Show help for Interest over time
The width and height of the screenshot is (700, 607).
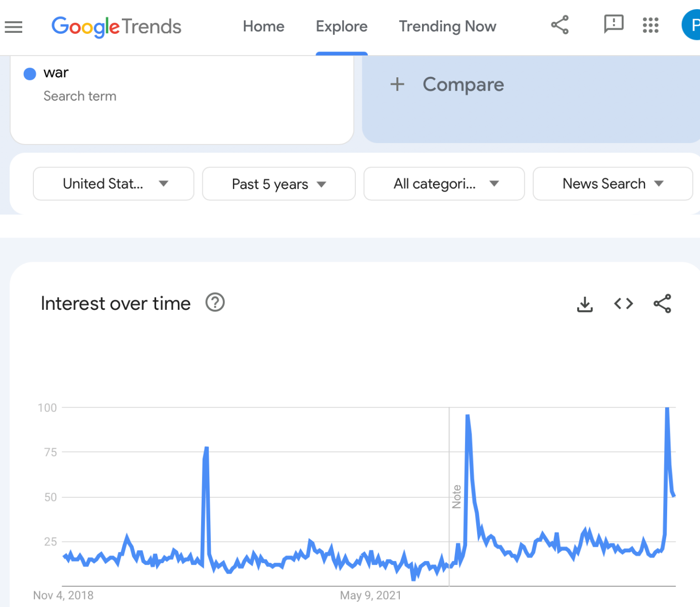(x=215, y=302)
